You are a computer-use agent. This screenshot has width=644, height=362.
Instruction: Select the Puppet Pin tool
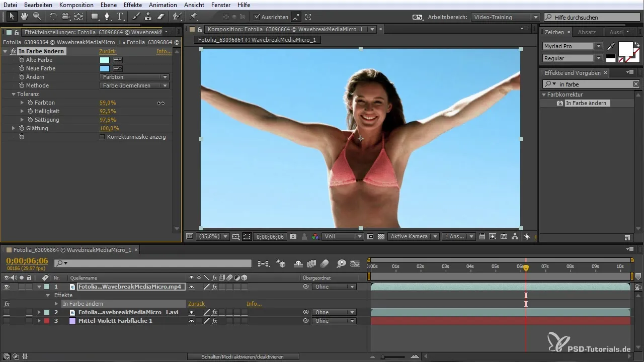click(194, 17)
